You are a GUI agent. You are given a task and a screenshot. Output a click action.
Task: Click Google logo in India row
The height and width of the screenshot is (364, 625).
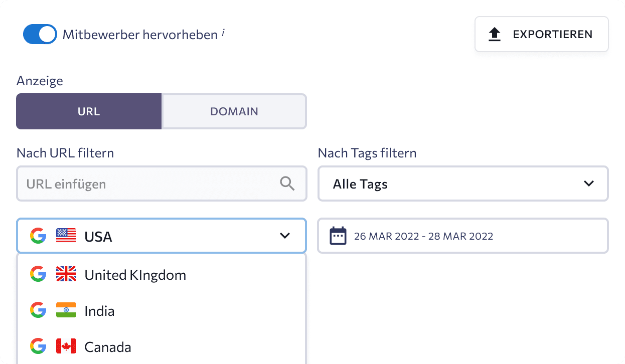(x=38, y=310)
